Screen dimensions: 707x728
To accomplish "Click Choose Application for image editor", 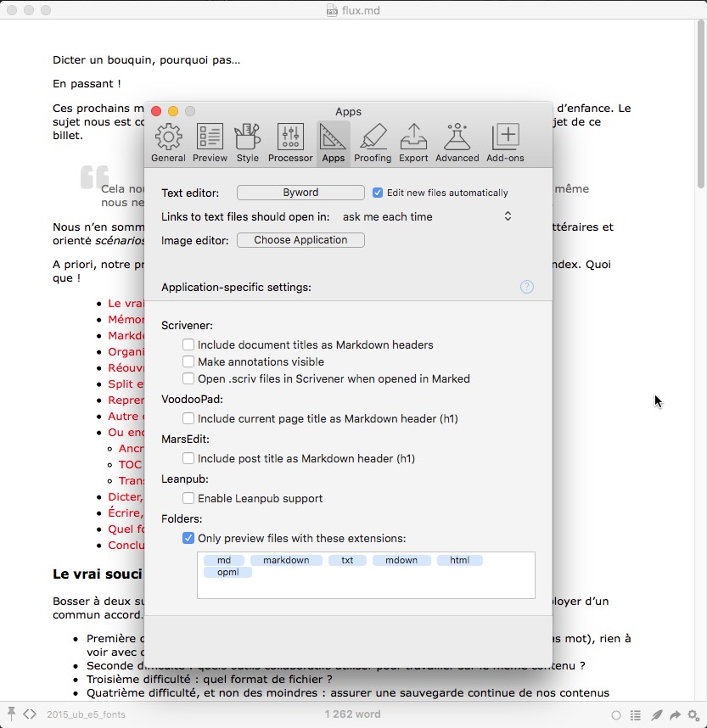I will click(x=300, y=240).
